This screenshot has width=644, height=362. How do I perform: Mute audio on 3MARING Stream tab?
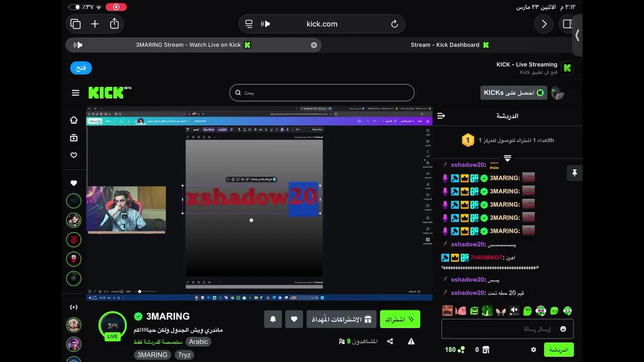click(x=78, y=45)
